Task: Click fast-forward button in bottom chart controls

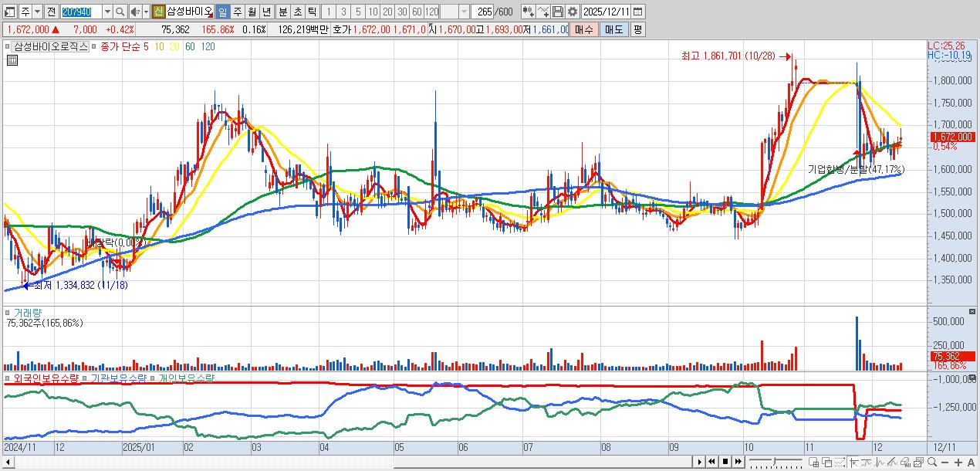Action: pos(738,462)
